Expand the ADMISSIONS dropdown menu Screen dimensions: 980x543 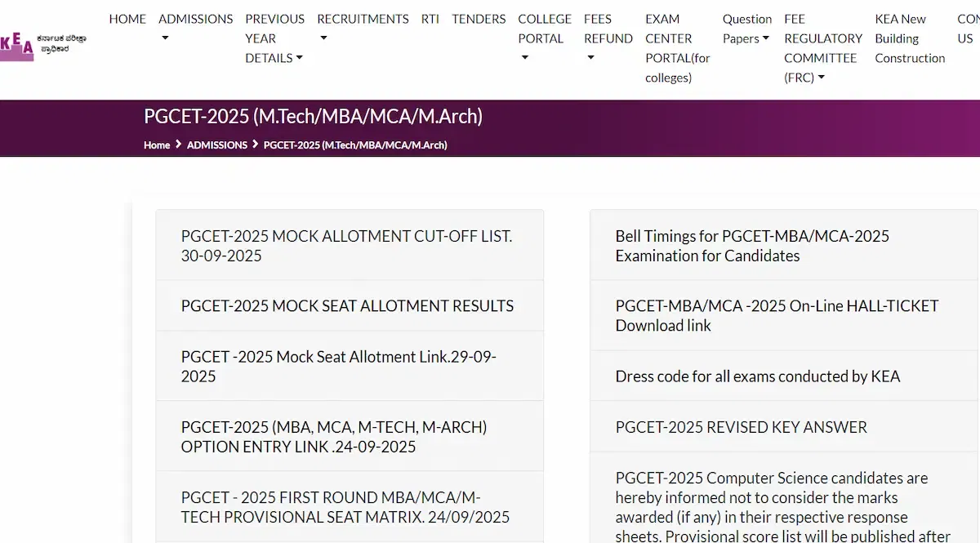tap(195, 28)
